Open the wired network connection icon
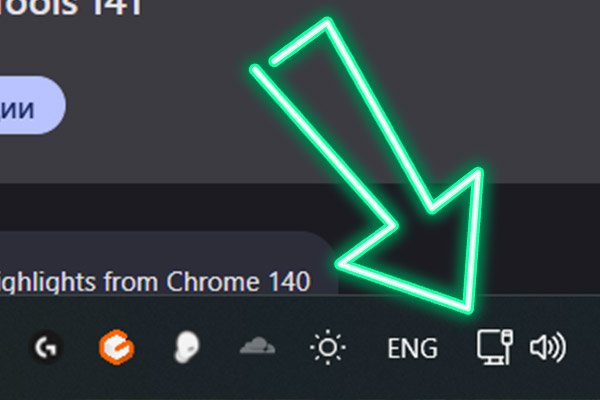The width and height of the screenshot is (600, 400). [495, 347]
